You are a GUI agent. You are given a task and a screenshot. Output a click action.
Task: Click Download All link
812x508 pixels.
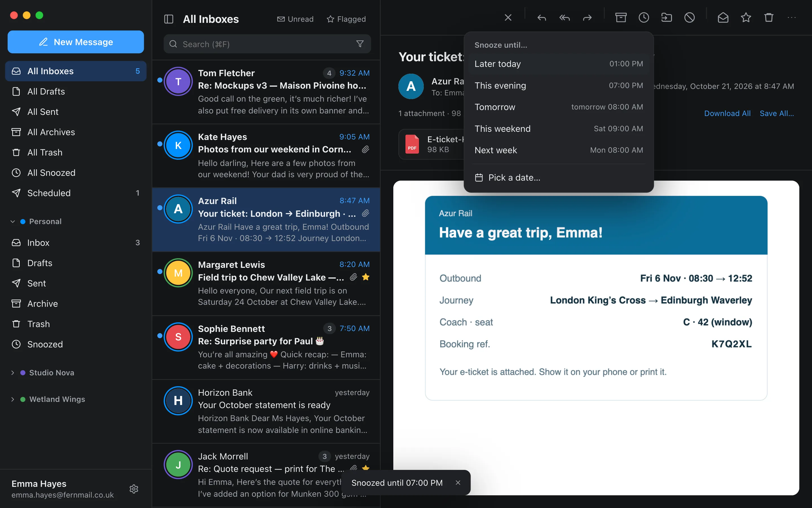(x=727, y=113)
